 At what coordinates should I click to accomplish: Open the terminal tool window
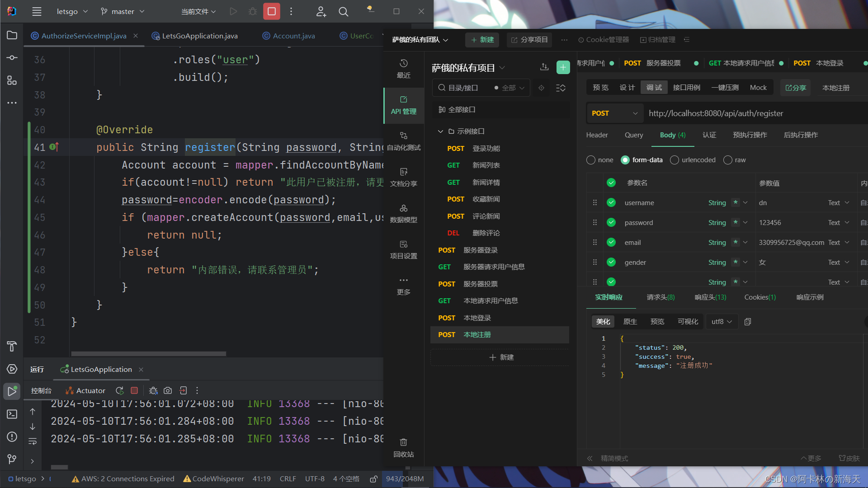click(x=12, y=414)
